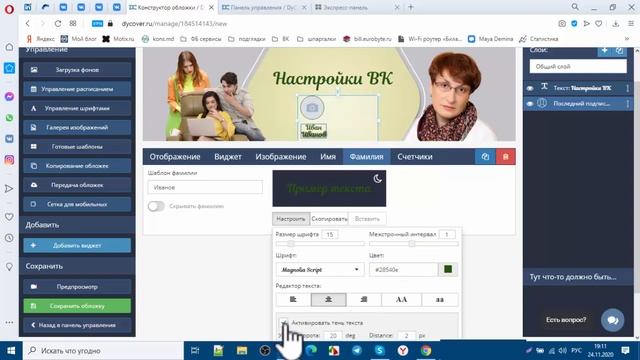
Task: Click the Windows search box Искать что угодно
Action: [x=103, y=351]
